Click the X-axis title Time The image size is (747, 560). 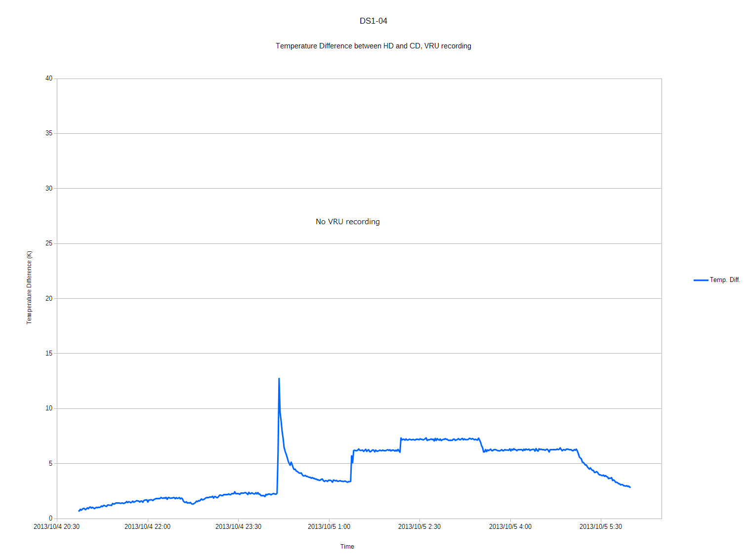[347, 547]
